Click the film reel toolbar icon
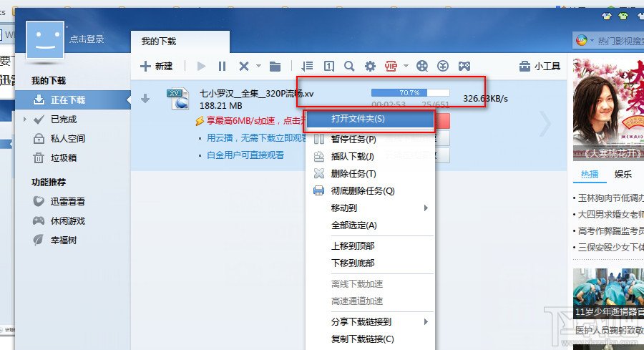 [422, 67]
